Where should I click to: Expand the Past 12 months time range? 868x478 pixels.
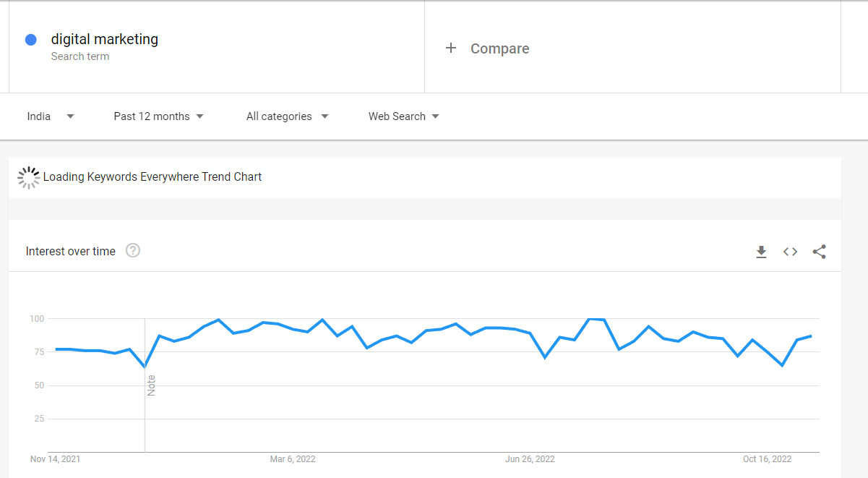point(159,116)
